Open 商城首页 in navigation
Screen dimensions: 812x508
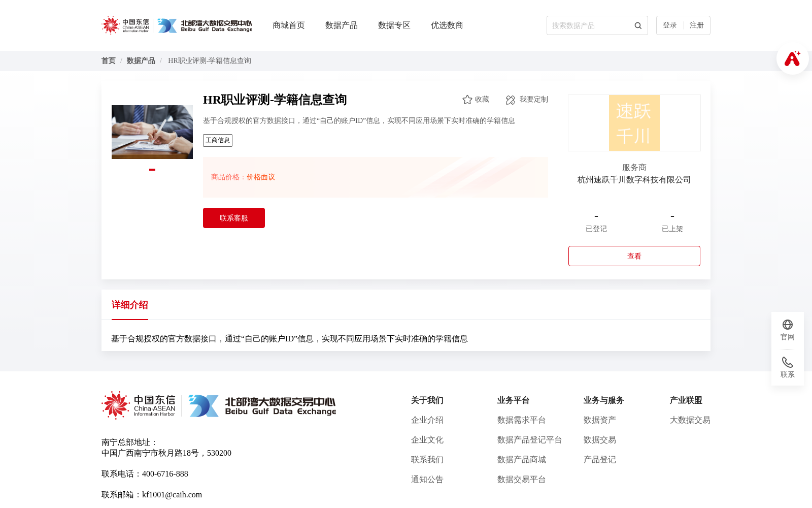click(x=289, y=25)
